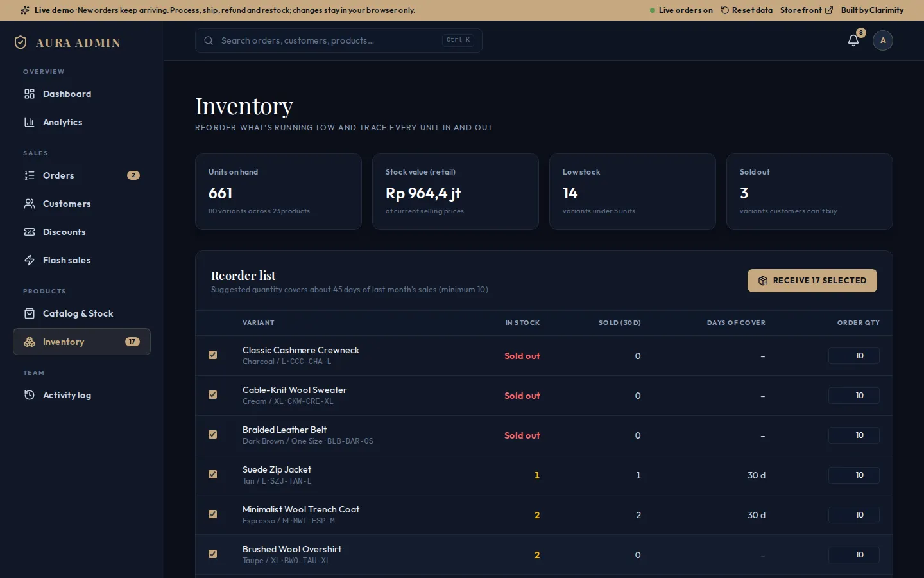Viewport: 924px width, 578px height.
Task: Navigate to Customers page
Action: click(81, 204)
